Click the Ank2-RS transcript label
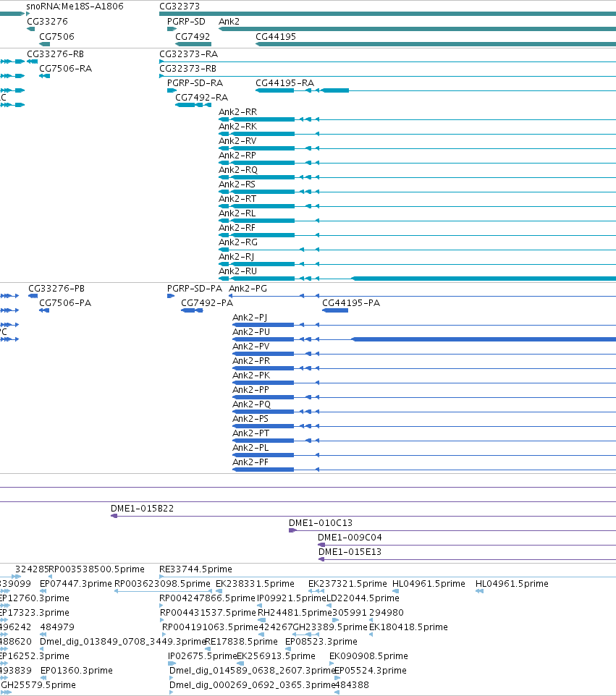The width and height of the screenshot is (616, 696). (x=237, y=184)
